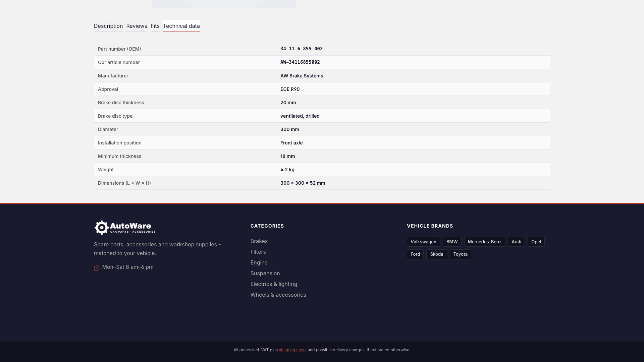The image size is (644, 362).
Task: Click the 4.2 kg weight value
Action: 287,170
